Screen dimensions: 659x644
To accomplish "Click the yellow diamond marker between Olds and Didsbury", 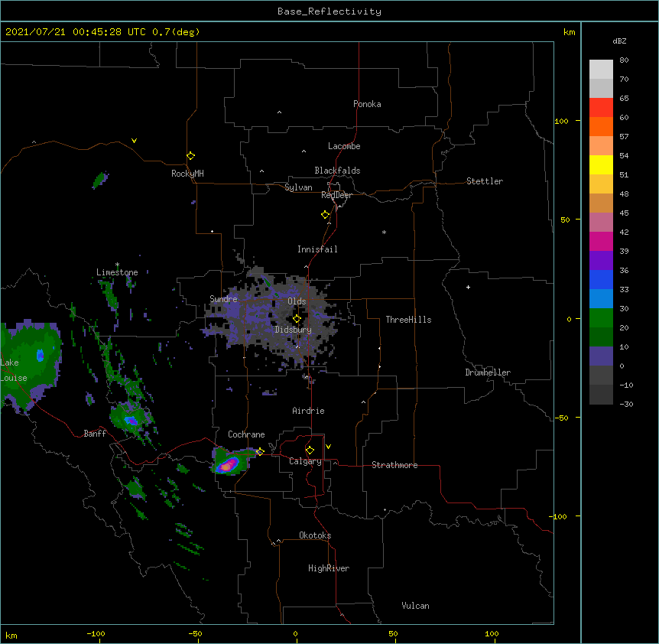I will 297,319.
